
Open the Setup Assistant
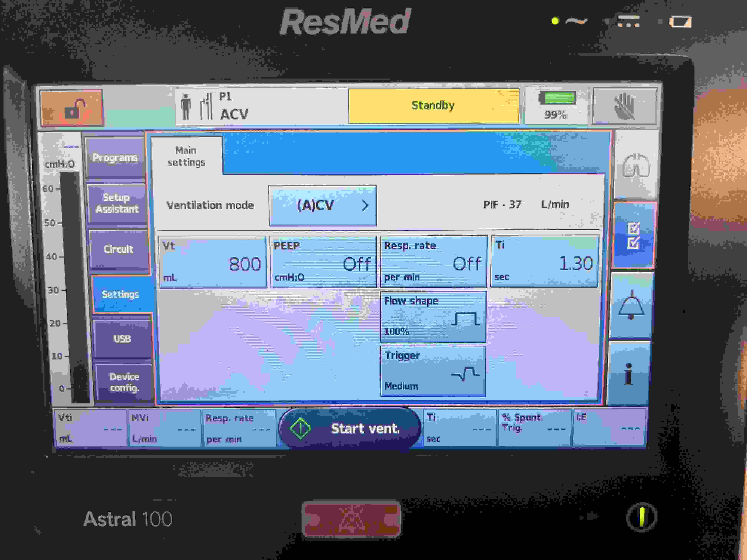click(x=117, y=203)
